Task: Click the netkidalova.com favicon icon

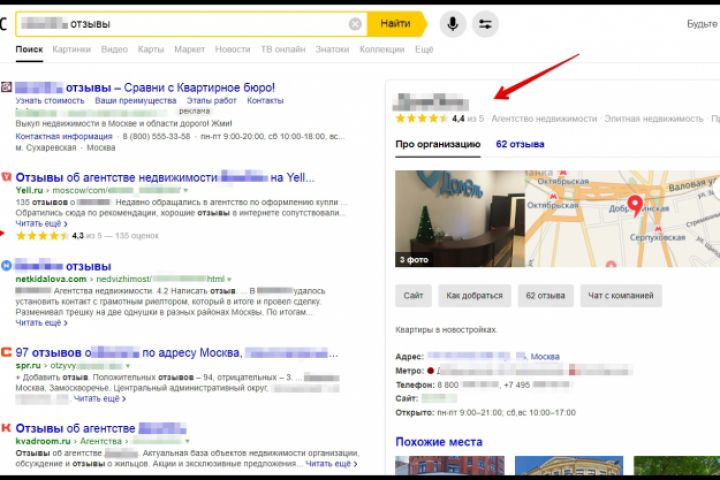Action: (x=6, y=265)
